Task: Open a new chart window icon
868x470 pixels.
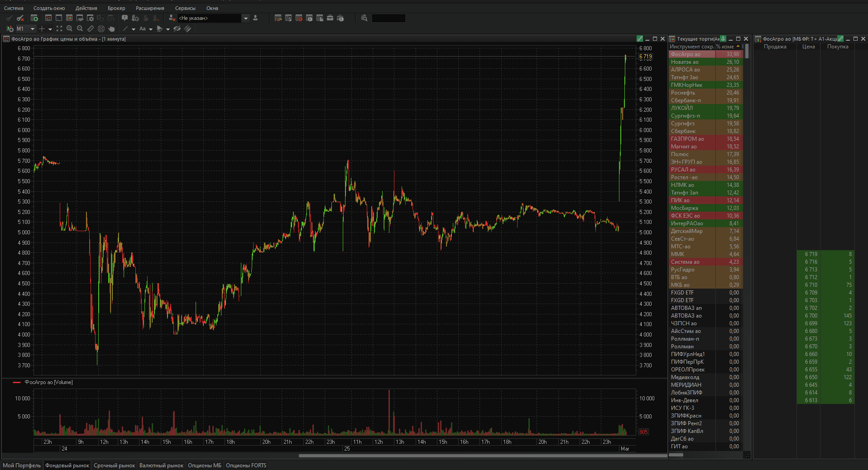Action: coord(48,18)
